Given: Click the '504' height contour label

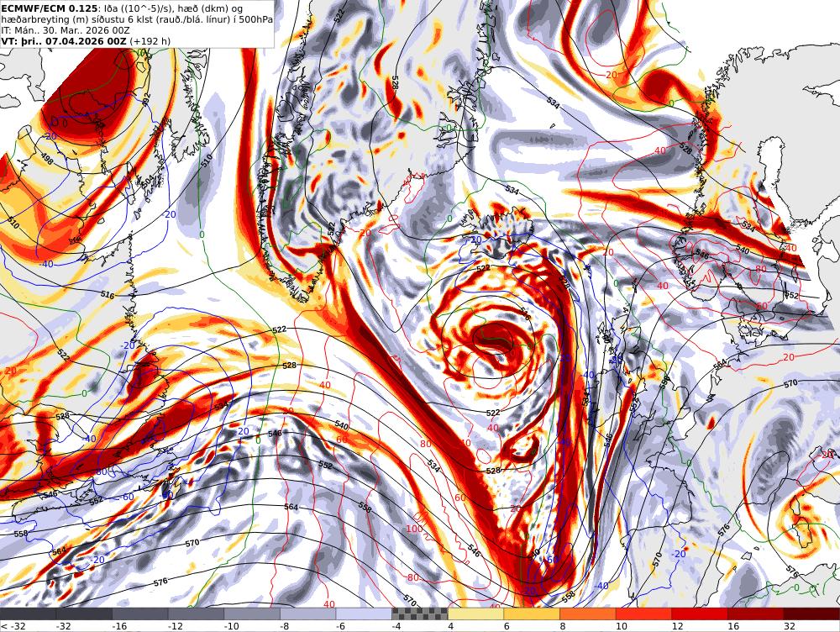Looking at the screenshot, I should [x=149, y=180].
